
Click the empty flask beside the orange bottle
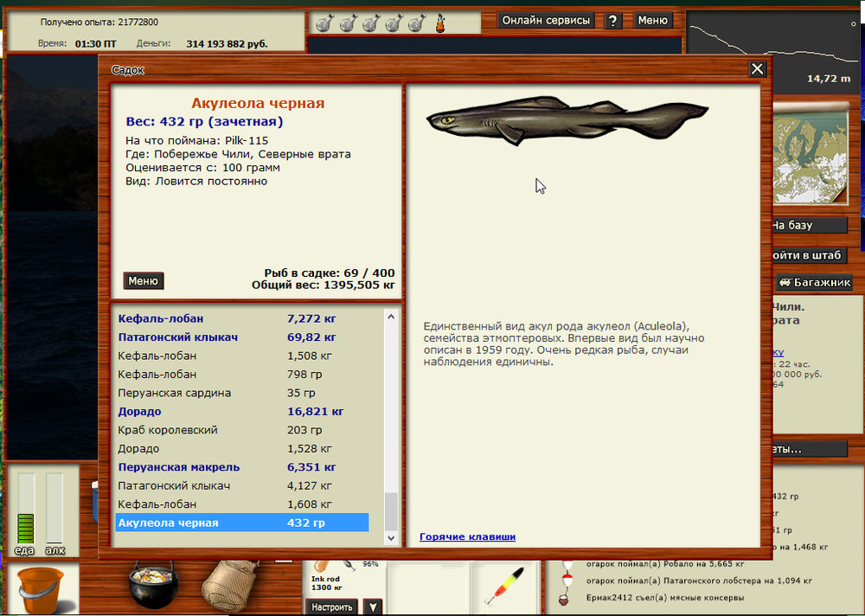pos(417,23)
